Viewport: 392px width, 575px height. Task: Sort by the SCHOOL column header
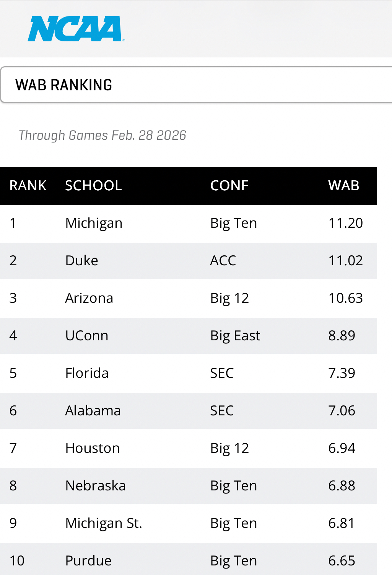point(93,186)
